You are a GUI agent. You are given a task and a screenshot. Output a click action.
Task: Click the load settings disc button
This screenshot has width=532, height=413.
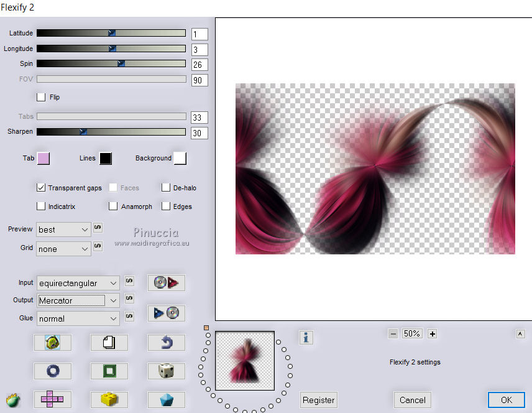click(x=167, y=282)
